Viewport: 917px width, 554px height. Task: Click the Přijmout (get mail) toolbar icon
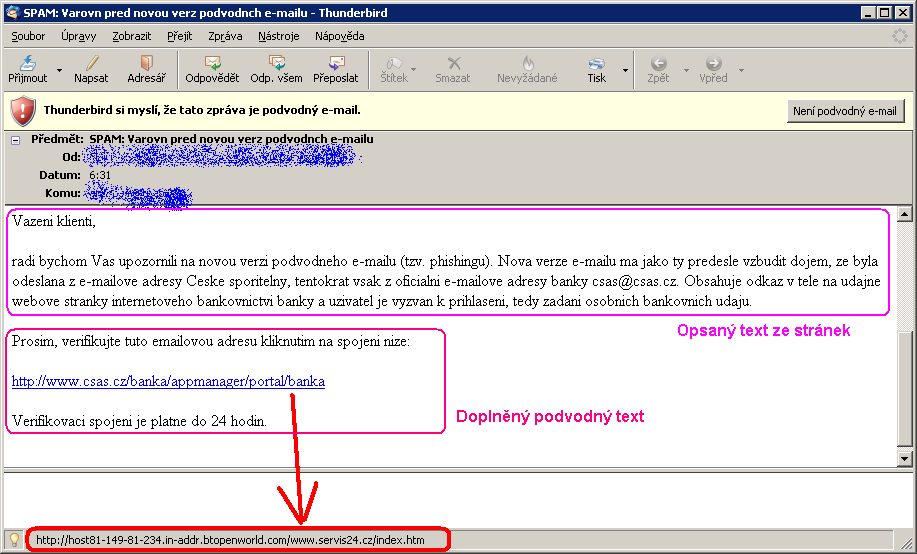coord(27,63)
